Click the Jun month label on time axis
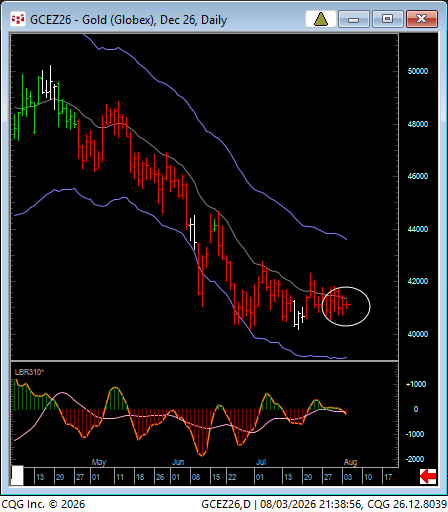This screenshot has height=512, width=448. coord(178,462)
